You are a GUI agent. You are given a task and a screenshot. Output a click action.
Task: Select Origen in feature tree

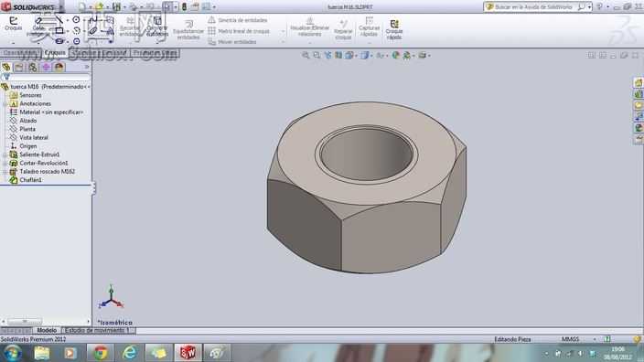pyautogui.click(x=24, y=146)
